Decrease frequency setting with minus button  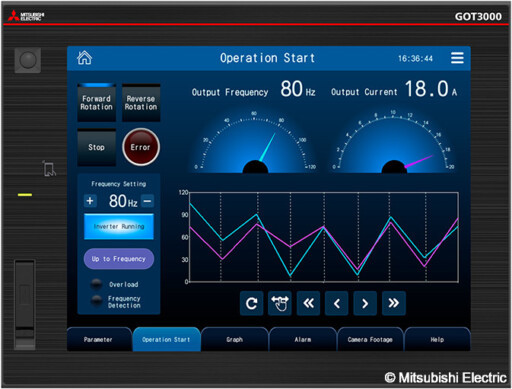[x=147, y=201]
